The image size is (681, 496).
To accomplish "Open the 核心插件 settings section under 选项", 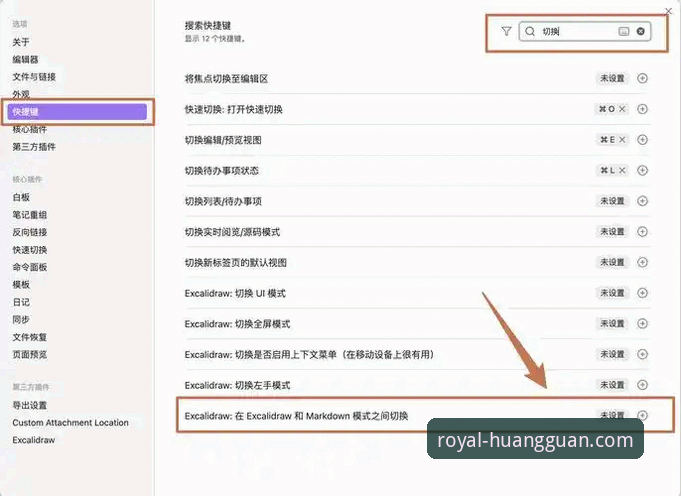I will 30,129.
